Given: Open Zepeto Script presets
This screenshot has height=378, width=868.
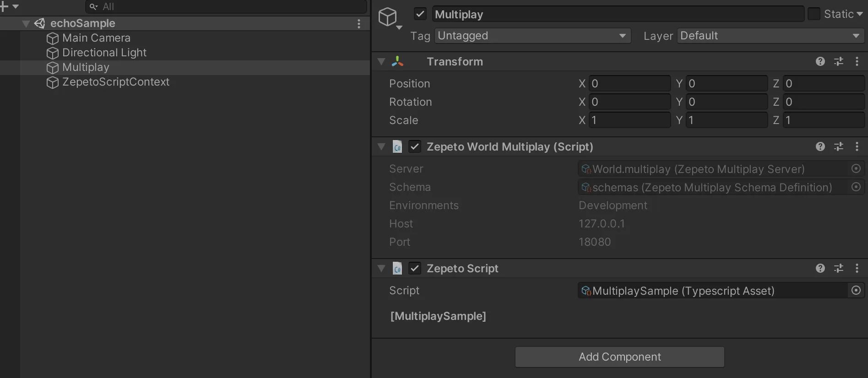Looking at the screenshot, I should (x=839, y=269).
